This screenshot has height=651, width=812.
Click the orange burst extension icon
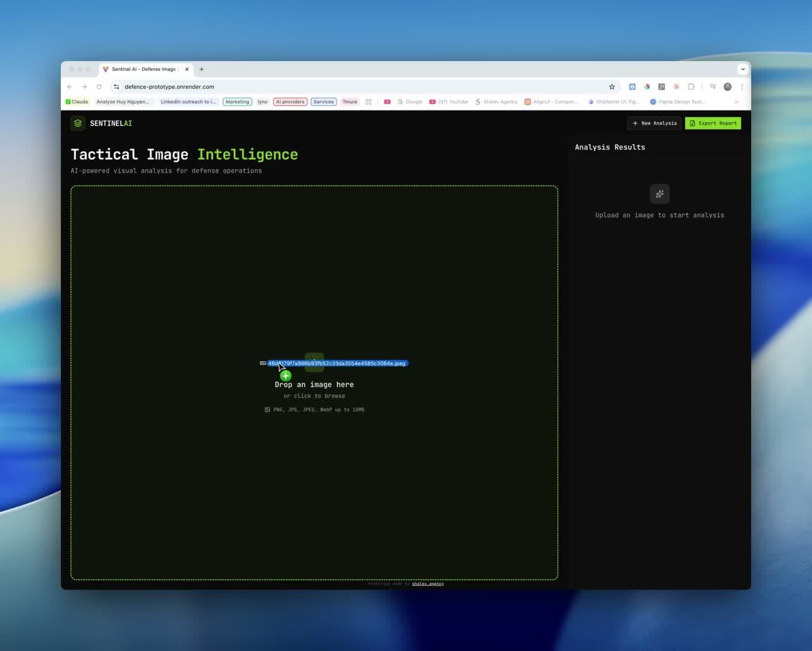coord(676,87)
